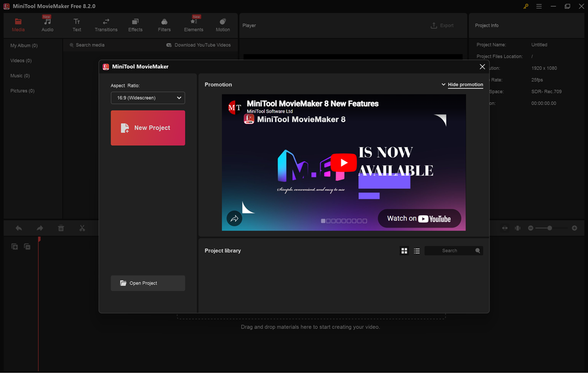
Task: Click the "1920 x 1080" resolution value
Action: pos(544,68)
